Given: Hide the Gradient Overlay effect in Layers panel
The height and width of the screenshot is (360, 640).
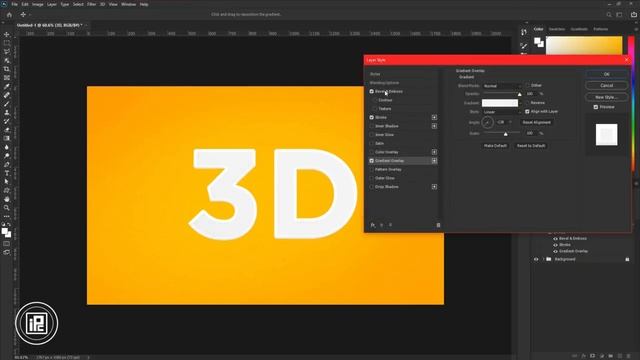Looking at the screenshot, I should coord(556,251).
